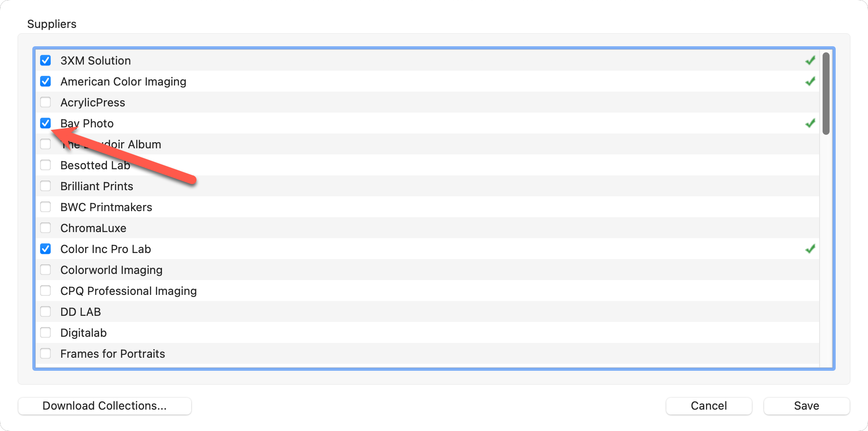Save the supplier selections
The height and width of the screenshot is (431, 868).
click(806, 406)
